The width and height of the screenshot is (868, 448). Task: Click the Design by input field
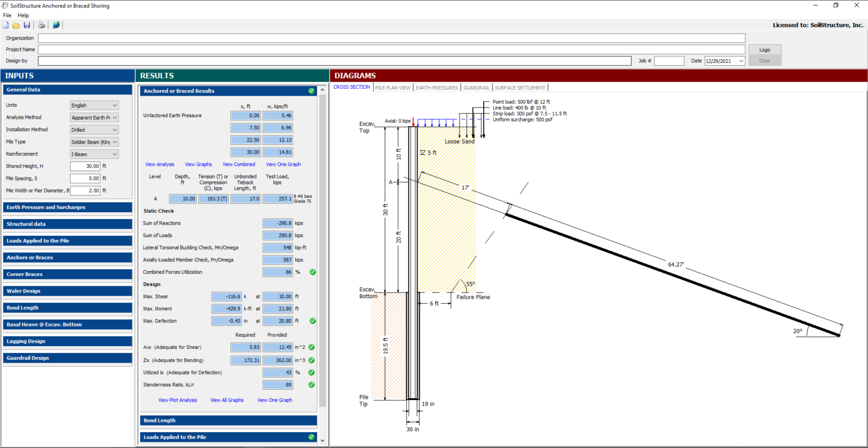pyautogui.click(x=335, y=61)
